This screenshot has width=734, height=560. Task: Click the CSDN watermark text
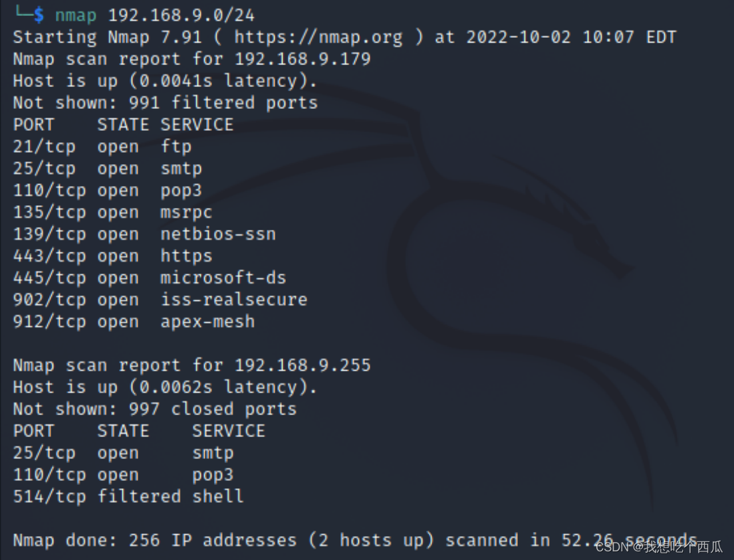coord(659,547)
